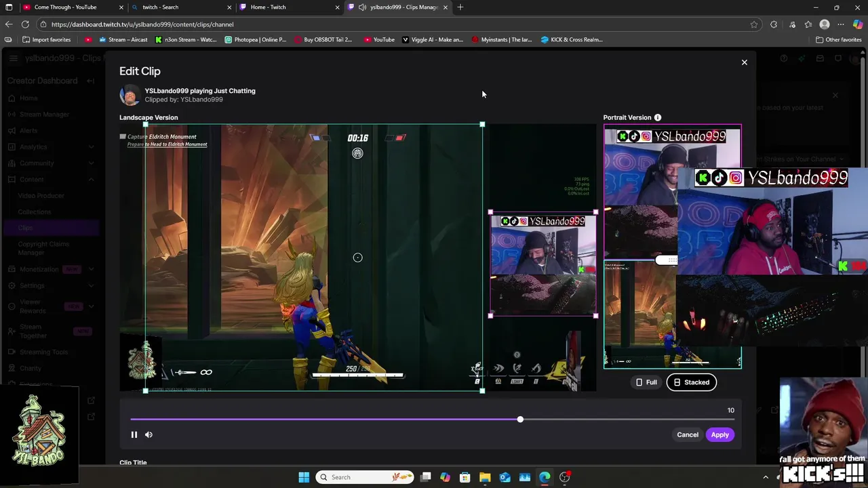The width and height of the screenshot is (868, 488).
Task: Click the webcam crop box top-left handle
Action: coord(490,213)
